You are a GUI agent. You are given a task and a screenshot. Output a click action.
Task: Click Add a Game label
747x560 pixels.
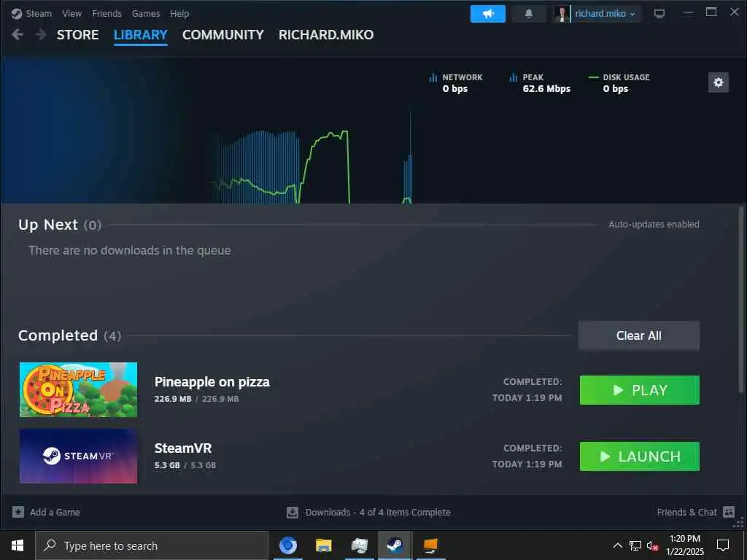click(55, 513)
